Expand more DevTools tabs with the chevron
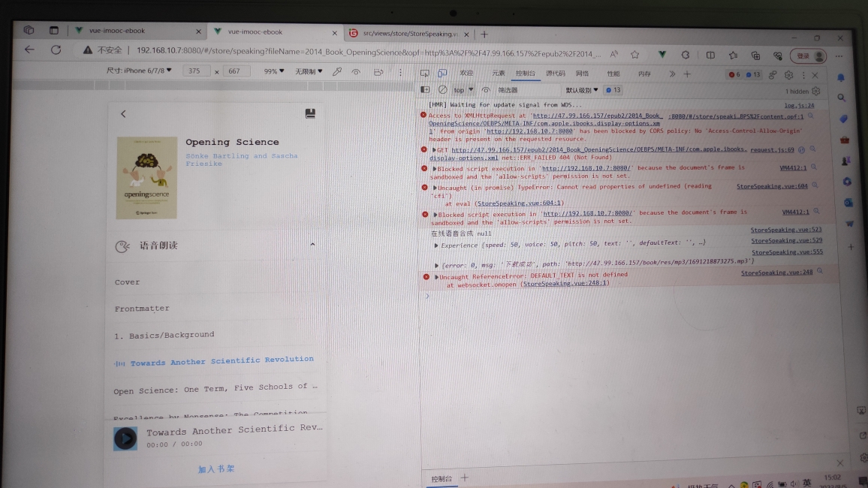868x488 pixels. [672, 74]
